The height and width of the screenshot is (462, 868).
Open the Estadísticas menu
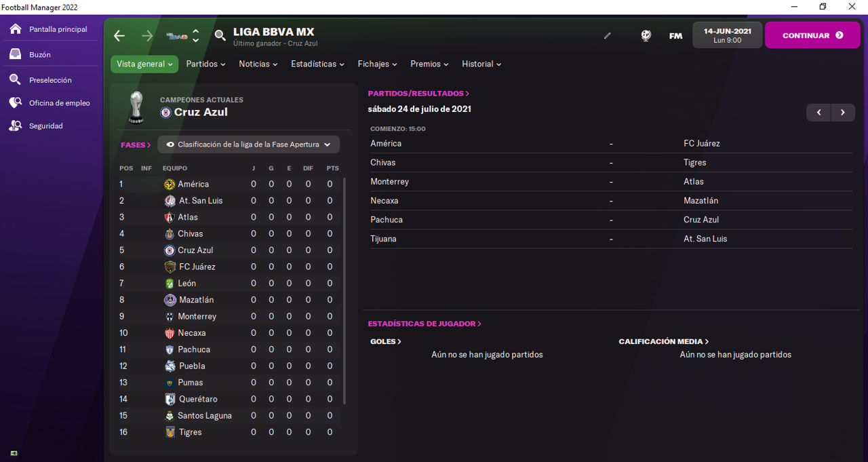click(317, 64)
